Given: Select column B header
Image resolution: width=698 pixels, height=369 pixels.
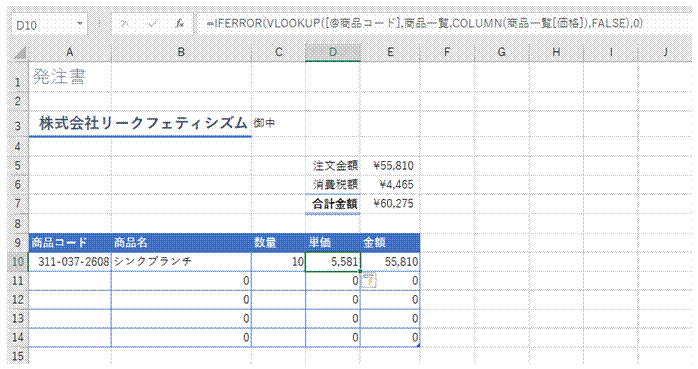Looking at the screenshot, I should point(181,52).
